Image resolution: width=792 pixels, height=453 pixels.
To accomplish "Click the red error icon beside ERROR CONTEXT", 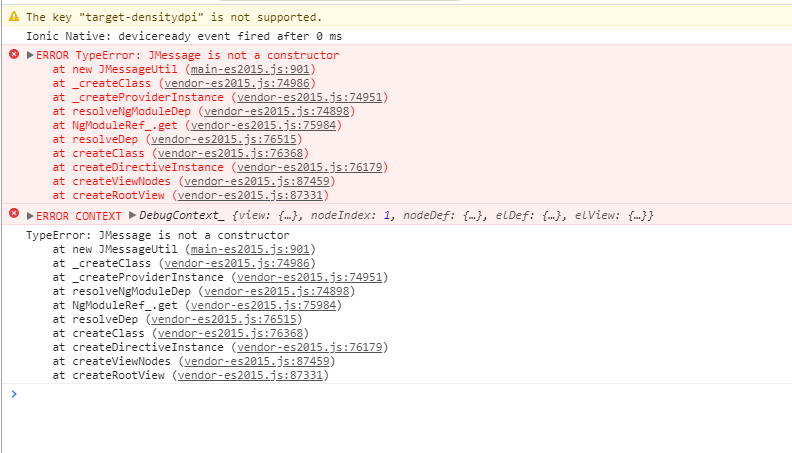I will [14, 214].
